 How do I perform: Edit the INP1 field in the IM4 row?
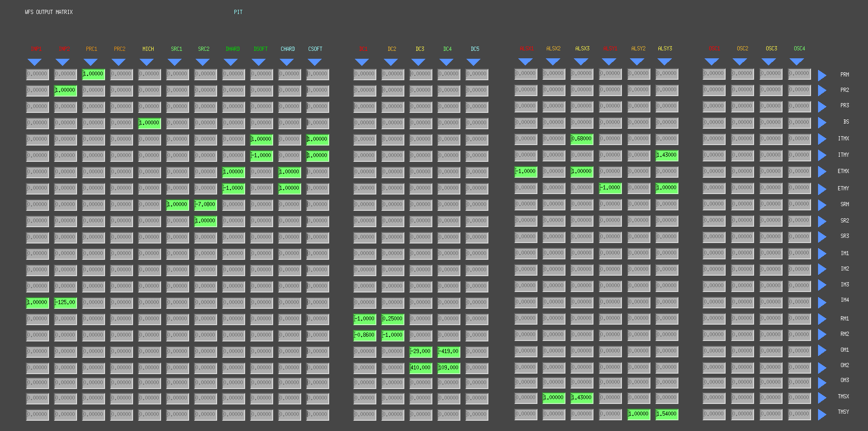coord(37,303)
